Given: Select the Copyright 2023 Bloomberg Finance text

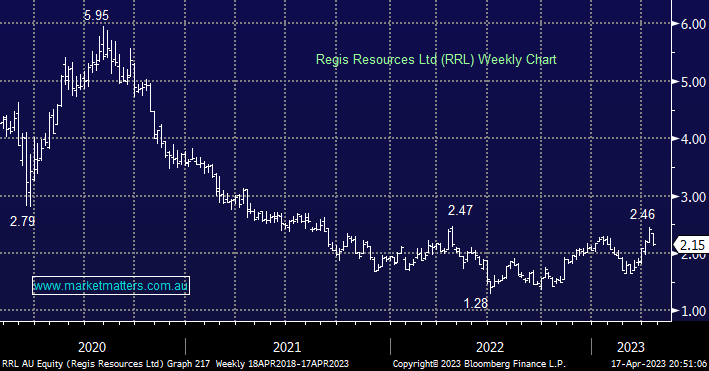Looking at the screenshot, I should coord(479,364).
